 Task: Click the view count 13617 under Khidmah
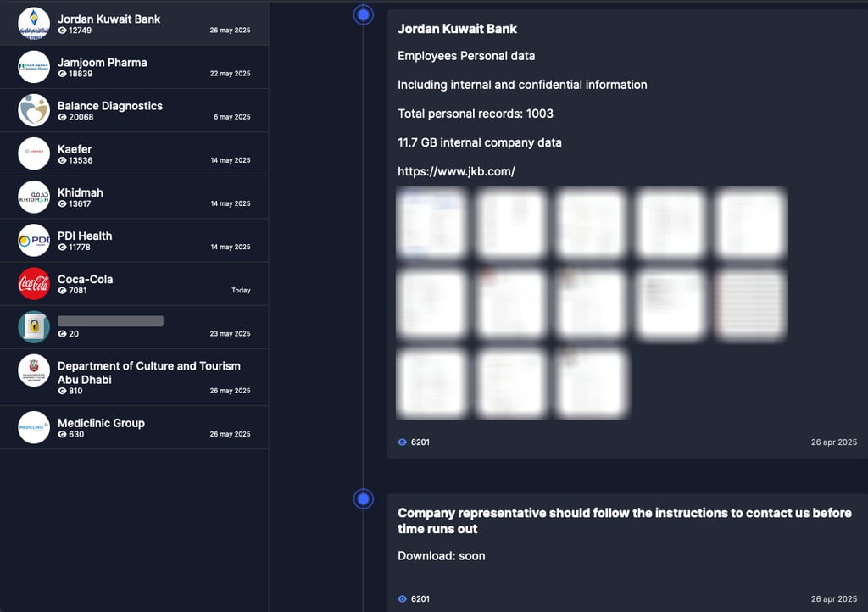[80, 203]
